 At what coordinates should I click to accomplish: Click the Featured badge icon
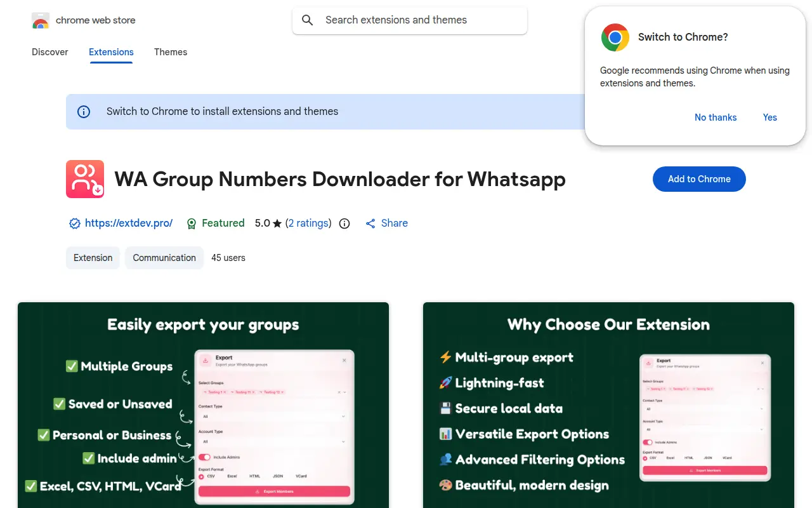192,224
